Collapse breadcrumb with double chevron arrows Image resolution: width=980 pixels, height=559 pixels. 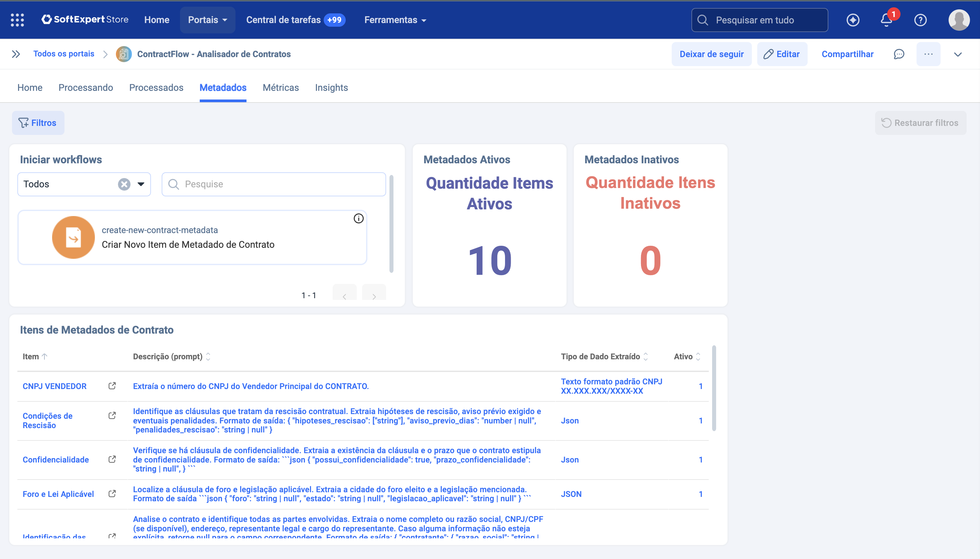pyautogui.click(x=16, y=54)
